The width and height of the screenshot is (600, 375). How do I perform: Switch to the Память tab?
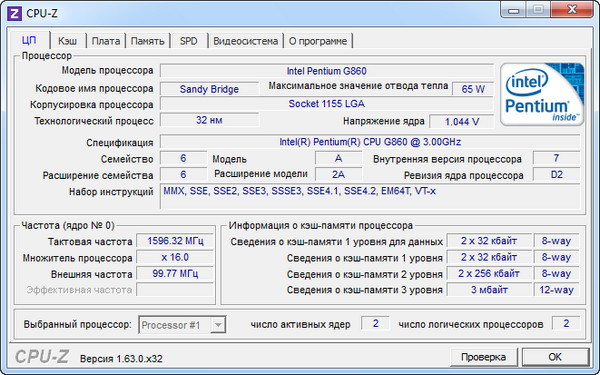pos(147,41)
